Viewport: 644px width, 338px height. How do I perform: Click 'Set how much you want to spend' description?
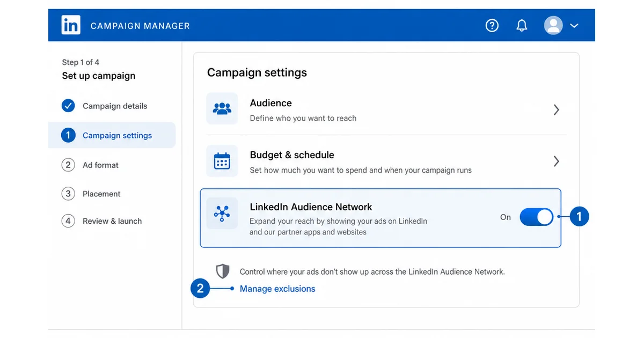[361, 170]
